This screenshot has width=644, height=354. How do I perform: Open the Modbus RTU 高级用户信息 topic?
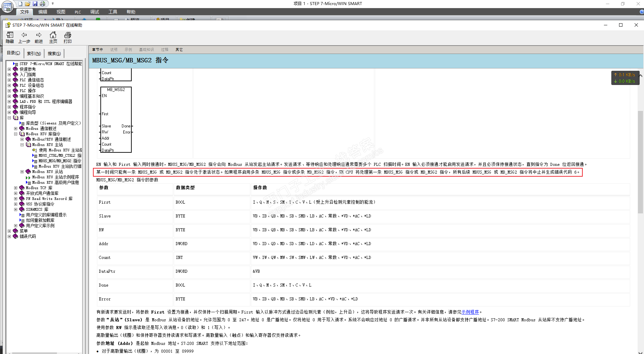[56, 182]
